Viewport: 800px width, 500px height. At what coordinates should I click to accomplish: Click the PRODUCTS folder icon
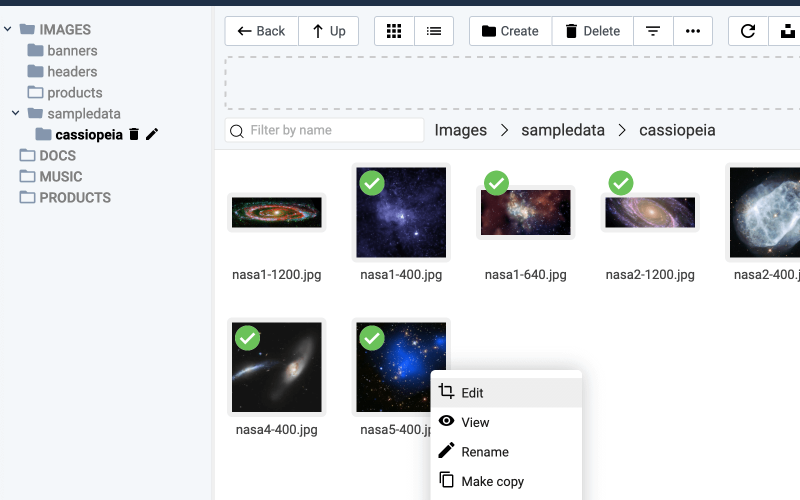tap(27, 196)
